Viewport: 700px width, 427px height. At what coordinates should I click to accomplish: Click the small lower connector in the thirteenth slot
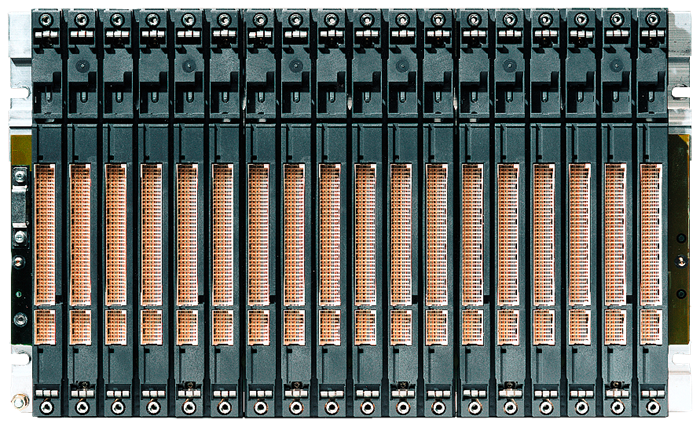[x=472, y=327]
